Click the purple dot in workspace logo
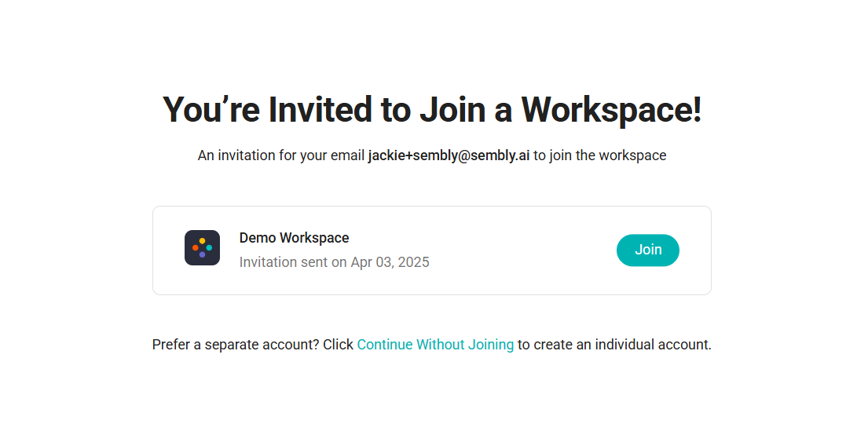868x424 pixels. coord(202,254)
